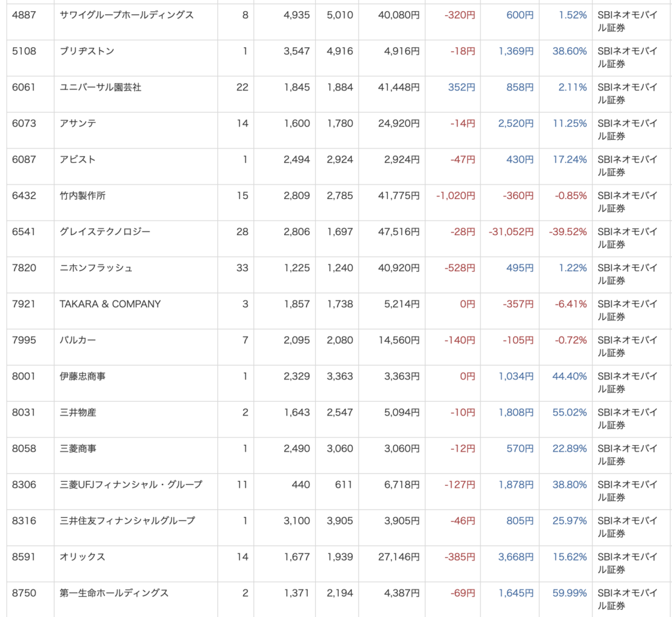This screenshot has width=672, height=617.
Task: Click SBIネオモバイル証券 in the 4887 row
Action: click(627, 22)
